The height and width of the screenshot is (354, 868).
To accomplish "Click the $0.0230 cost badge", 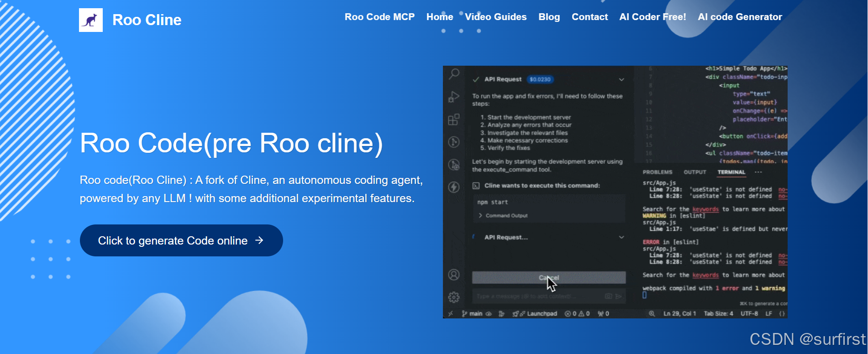I will (540, 79).
